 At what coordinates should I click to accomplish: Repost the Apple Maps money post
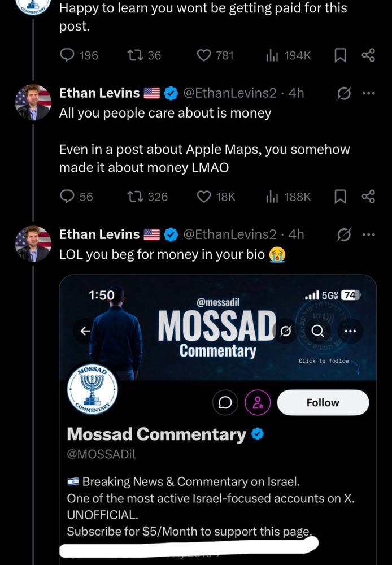[x=136, y=197]
